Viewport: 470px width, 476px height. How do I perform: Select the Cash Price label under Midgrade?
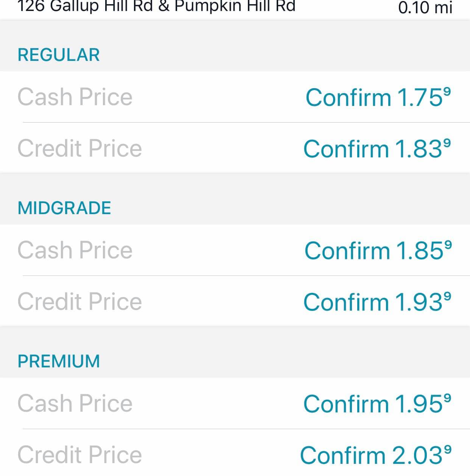[75, 250]
